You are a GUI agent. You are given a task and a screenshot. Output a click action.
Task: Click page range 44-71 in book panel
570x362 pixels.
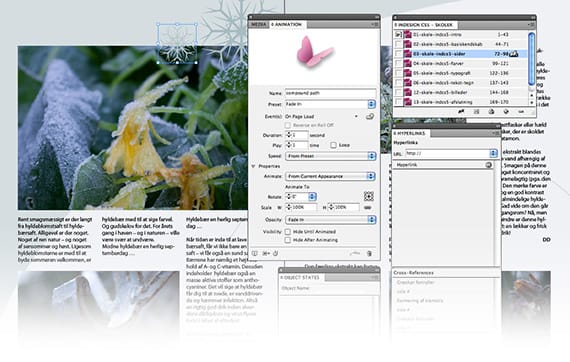(x=502, y=44)
